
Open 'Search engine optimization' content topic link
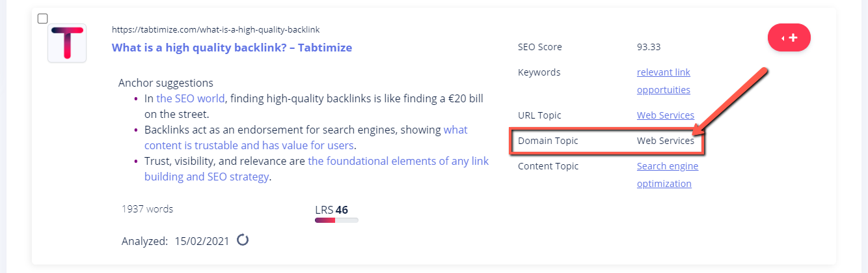click(668, 175)
